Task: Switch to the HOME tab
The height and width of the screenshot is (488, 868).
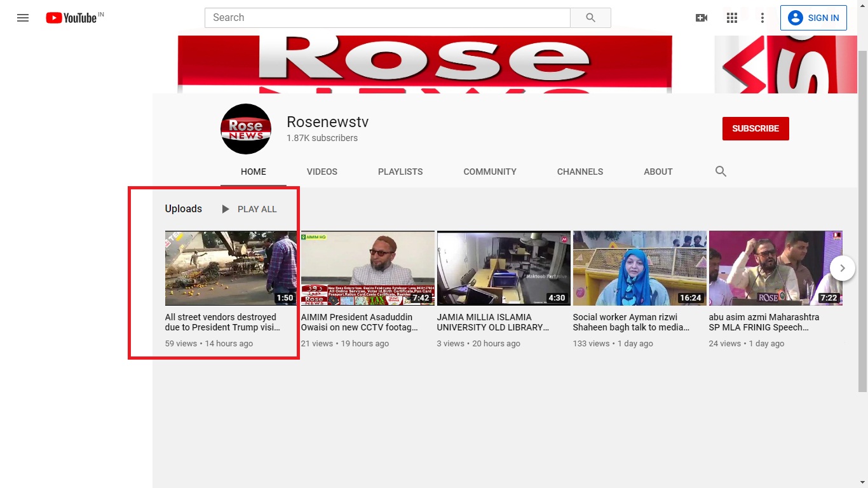Action: click(x=254, y=172)
